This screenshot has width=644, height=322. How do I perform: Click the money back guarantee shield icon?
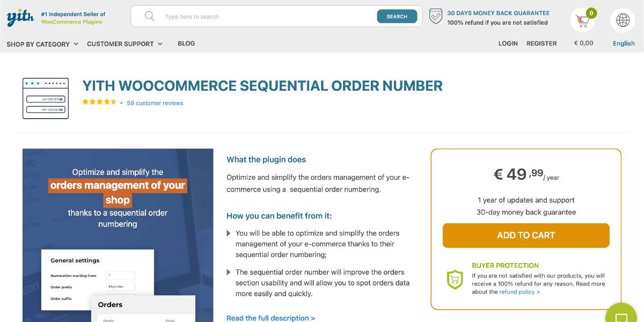436,17
